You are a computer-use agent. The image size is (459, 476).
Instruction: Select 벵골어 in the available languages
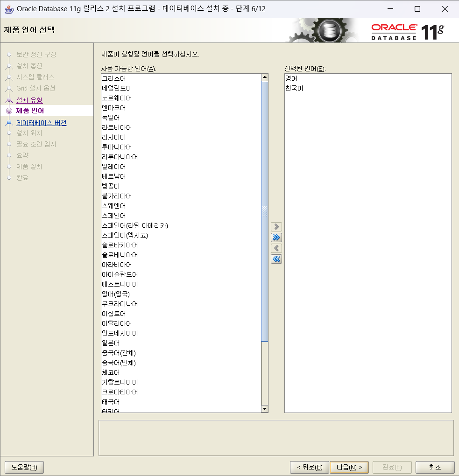tap(181, 186)
